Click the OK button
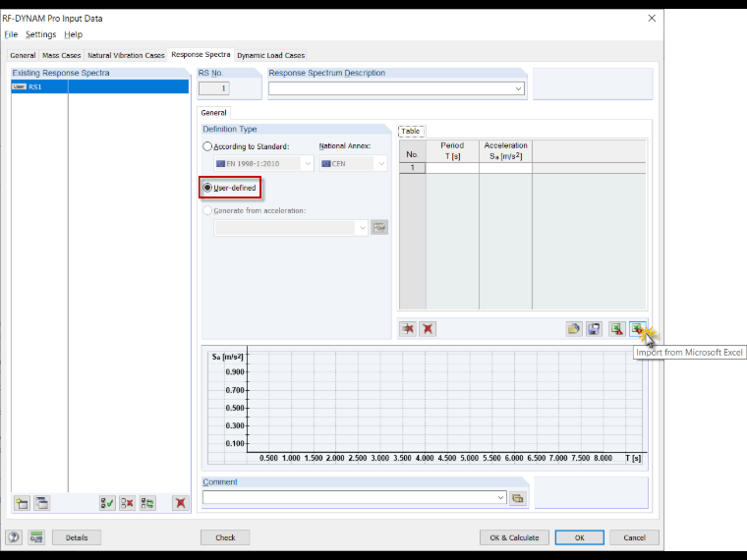Viewport: 747px width, 560px height. click(579, 537)
